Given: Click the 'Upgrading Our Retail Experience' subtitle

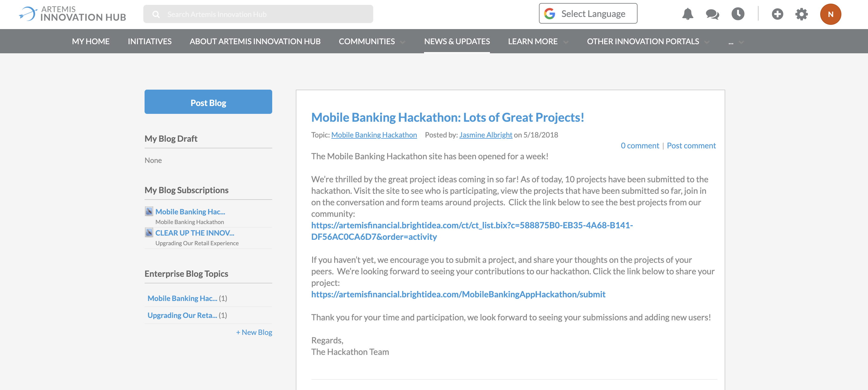Looking at the screenshot, I should coord(197,243).
